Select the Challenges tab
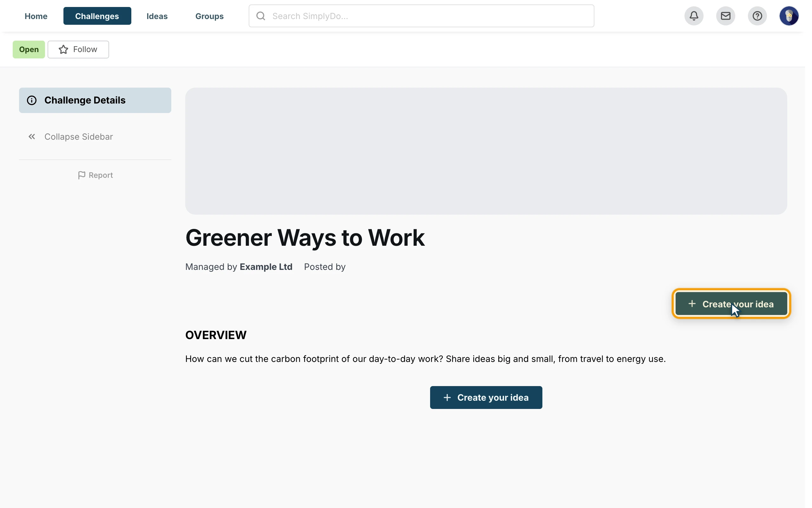 pos(97,16)
